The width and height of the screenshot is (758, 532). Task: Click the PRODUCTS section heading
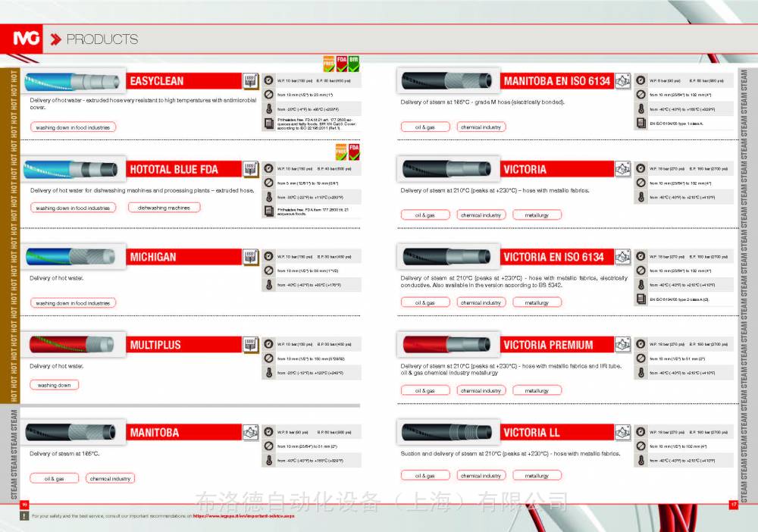click(x=102, y=39)
